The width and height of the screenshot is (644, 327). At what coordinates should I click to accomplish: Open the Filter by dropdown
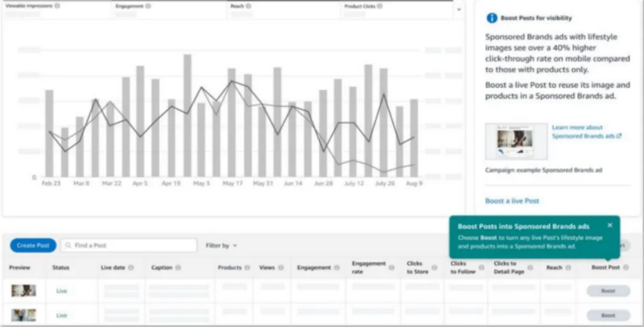point(221,245)
